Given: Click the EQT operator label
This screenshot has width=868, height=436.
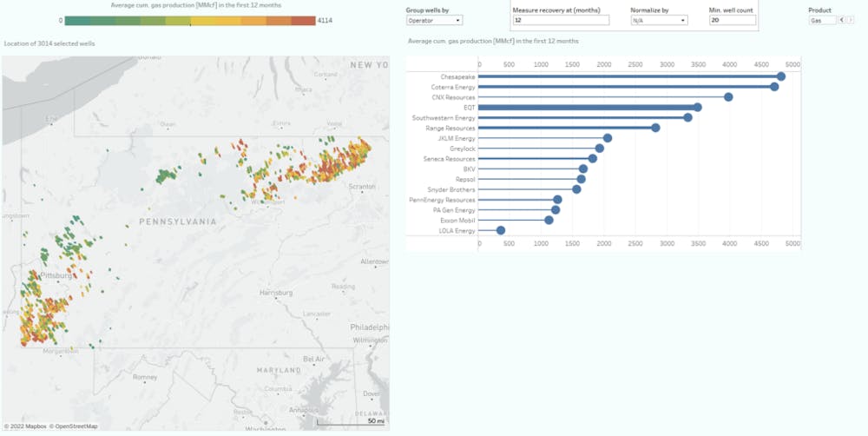Looking at the screenshot, I should tap(470, 108).
